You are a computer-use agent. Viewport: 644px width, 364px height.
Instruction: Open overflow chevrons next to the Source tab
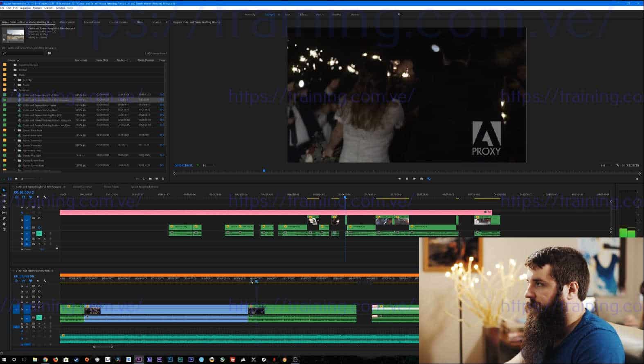click(x=167, y=22)
